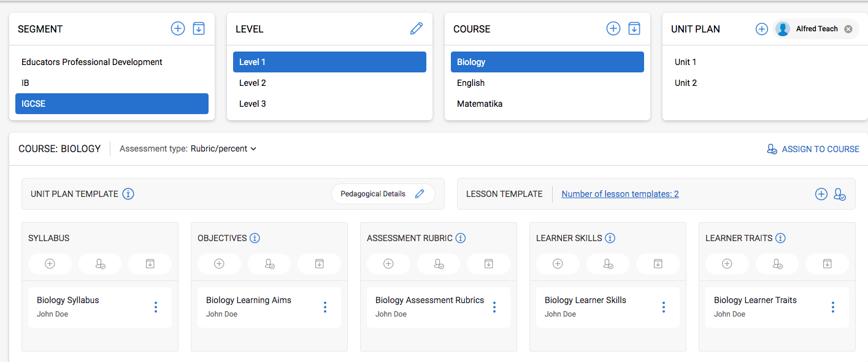
Task: Click the Objectives assign user icon
Action: click(269, 264)
